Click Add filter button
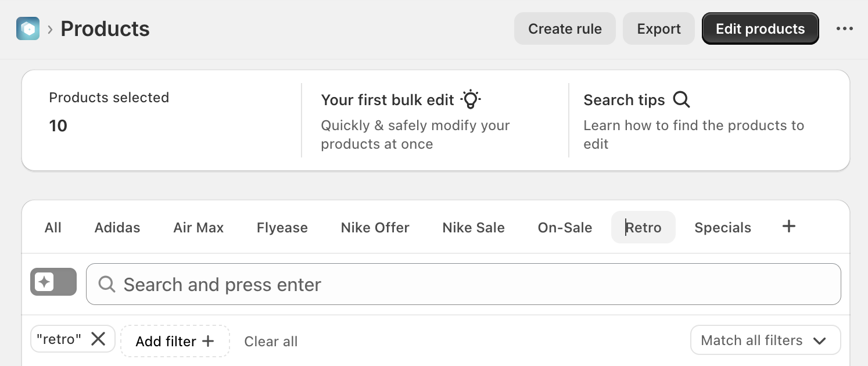868x366 pixels. [x=175, y=341]
